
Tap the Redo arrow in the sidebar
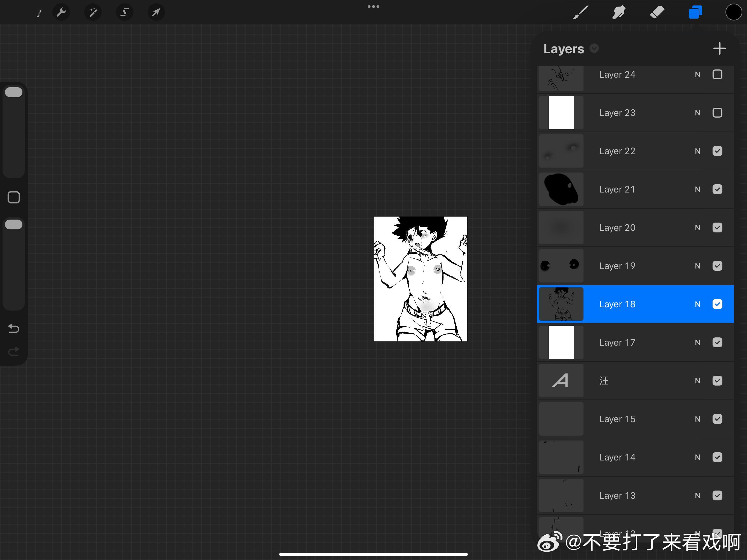pyautogui.click(x=13, y=352)
